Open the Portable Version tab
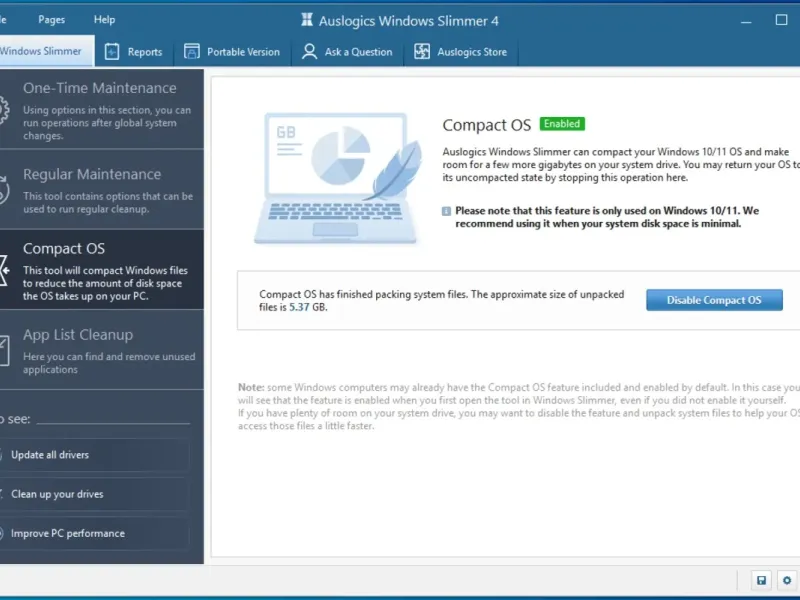Viewport: 800px width, 600px height. coord(232,52)
